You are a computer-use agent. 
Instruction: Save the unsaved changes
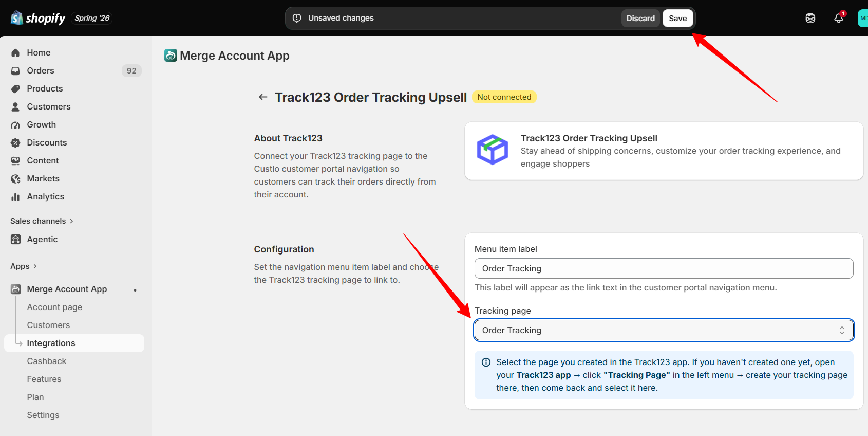[x=678, y=18]
